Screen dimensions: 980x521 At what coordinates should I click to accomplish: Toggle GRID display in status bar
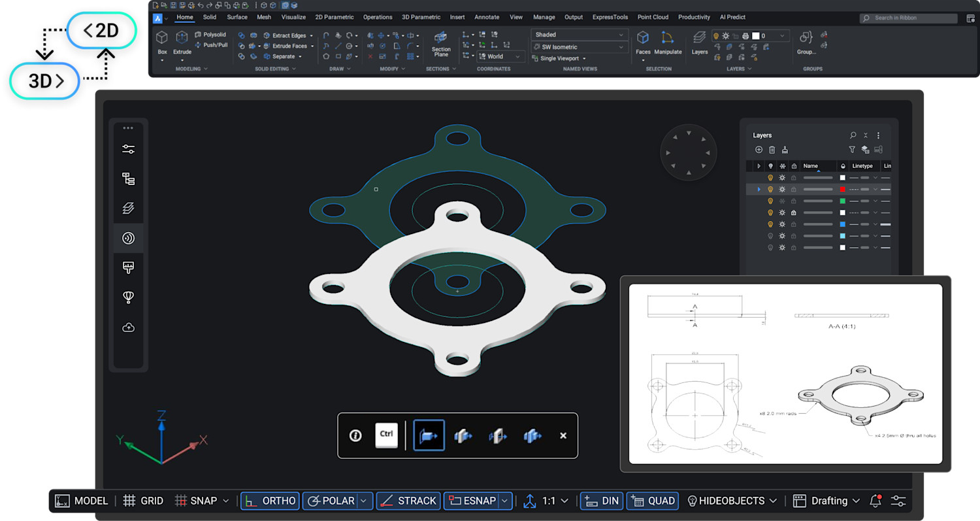click(143, 501)
